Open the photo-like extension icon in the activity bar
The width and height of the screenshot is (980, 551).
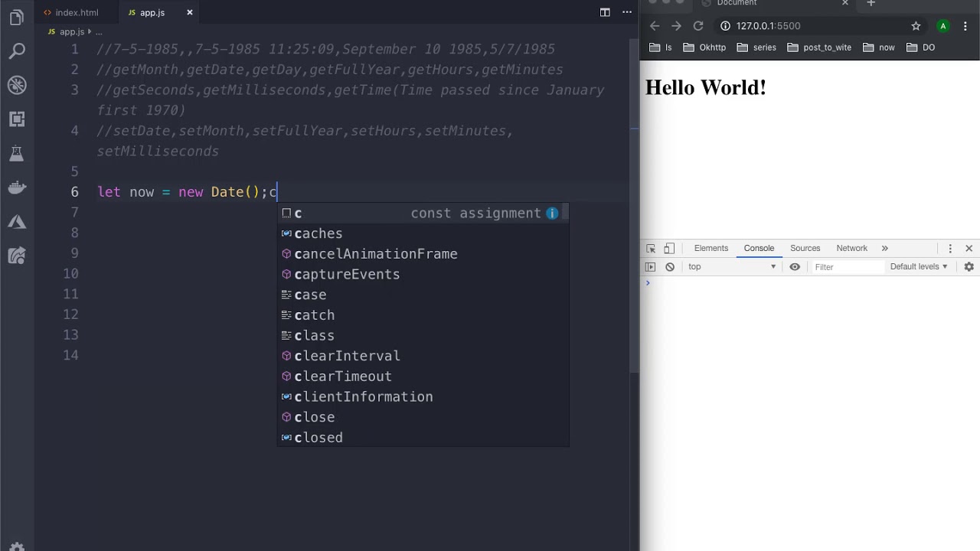point(17,256)
